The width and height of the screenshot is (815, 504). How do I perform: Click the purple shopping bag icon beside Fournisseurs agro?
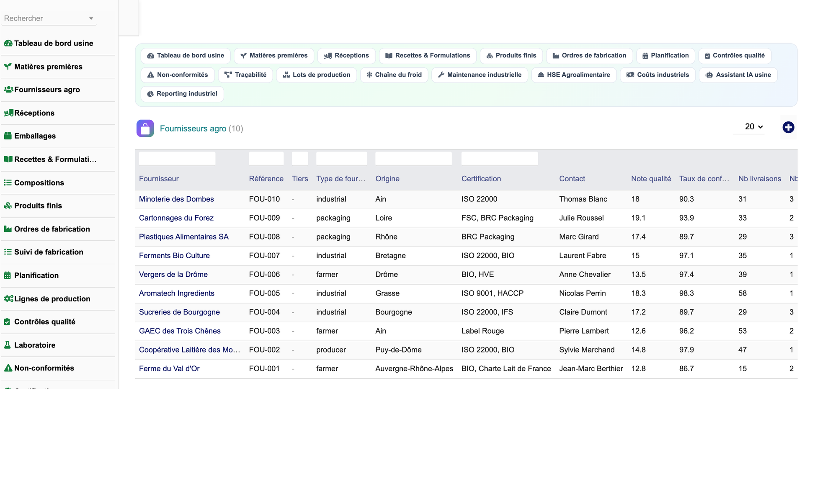click(145, 129)
